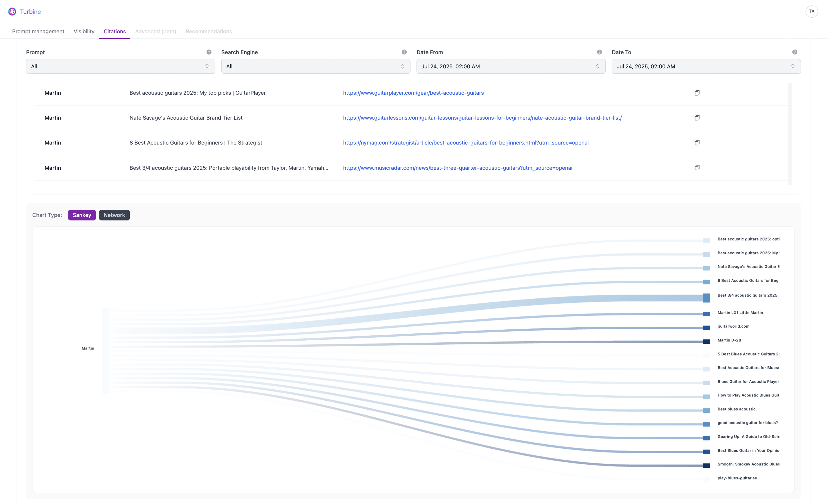Viewport: 829px width, 504px height.
Task: Click Martin cell in The Strategist row
Action: point(53,143)
